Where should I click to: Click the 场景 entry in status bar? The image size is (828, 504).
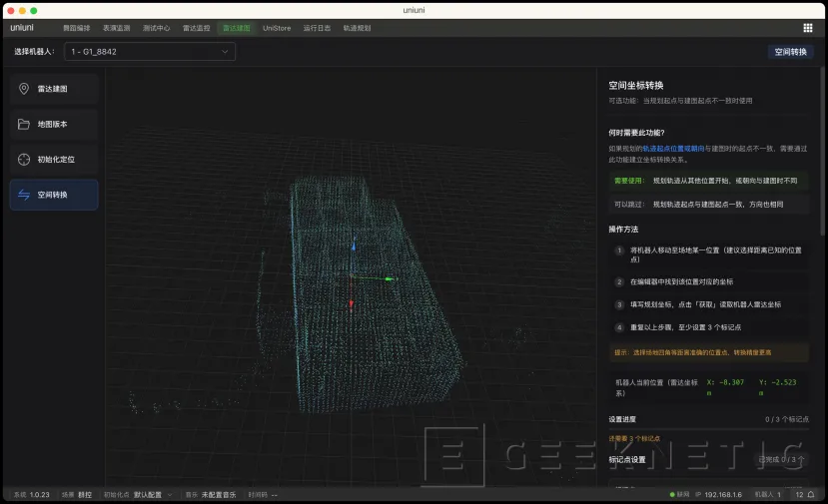tap(77, 494)
